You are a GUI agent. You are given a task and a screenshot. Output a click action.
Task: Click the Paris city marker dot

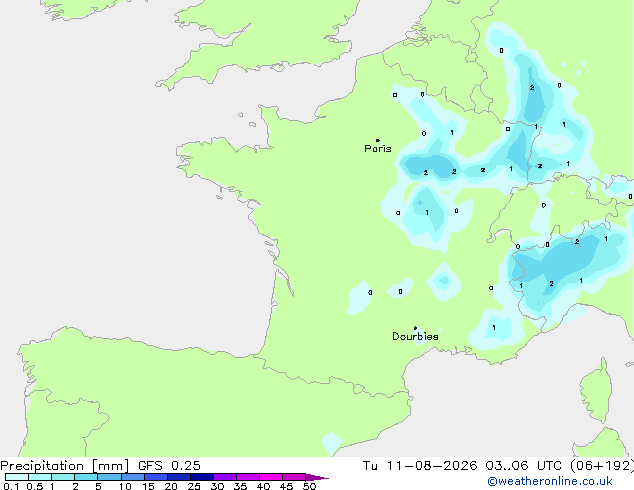378,140
